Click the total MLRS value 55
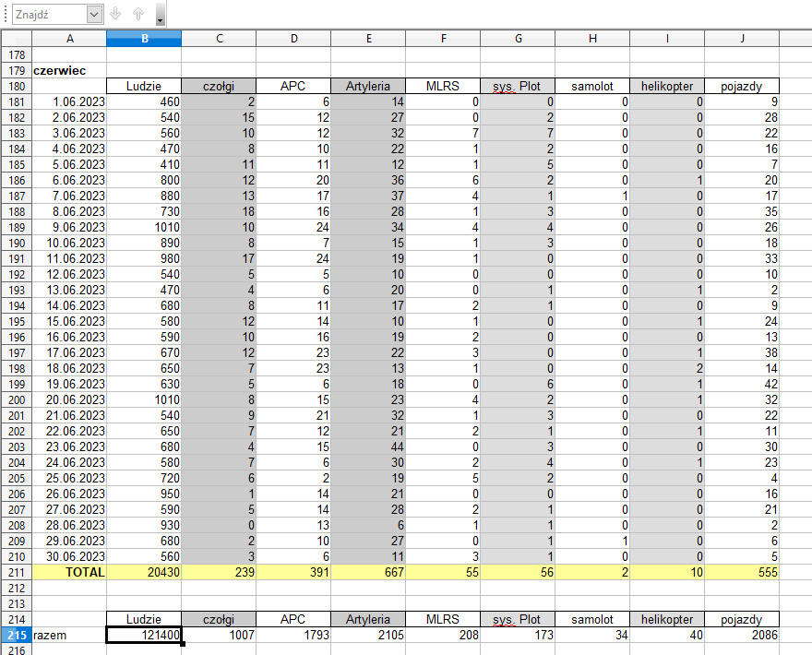 pyautogui.click(x=443, y=572)
